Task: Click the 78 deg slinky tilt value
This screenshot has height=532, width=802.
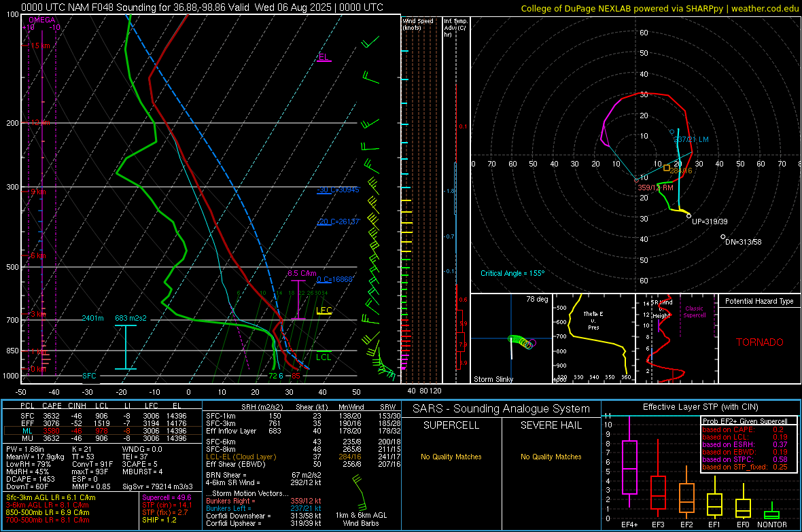Action: [537, 299]
